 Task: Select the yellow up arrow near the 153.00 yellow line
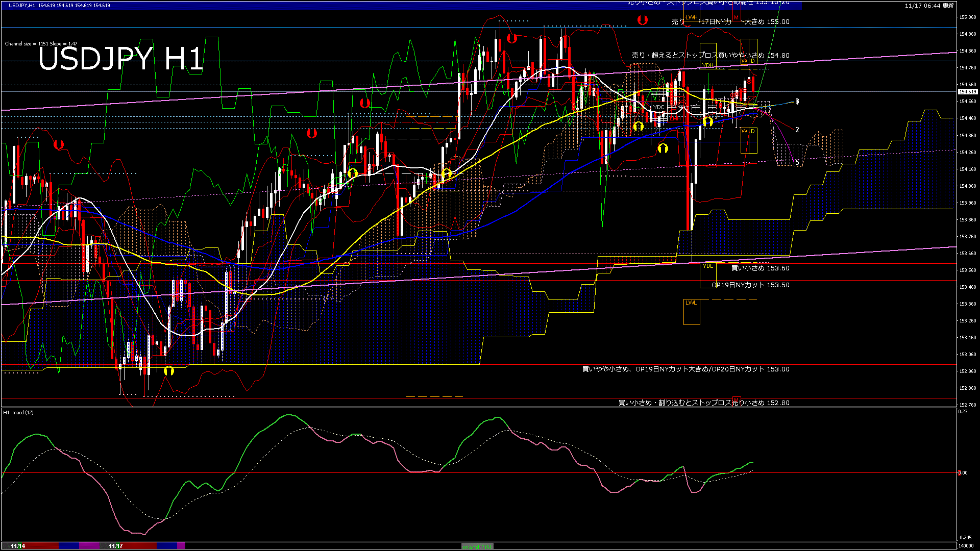click(x=169, y=371)
